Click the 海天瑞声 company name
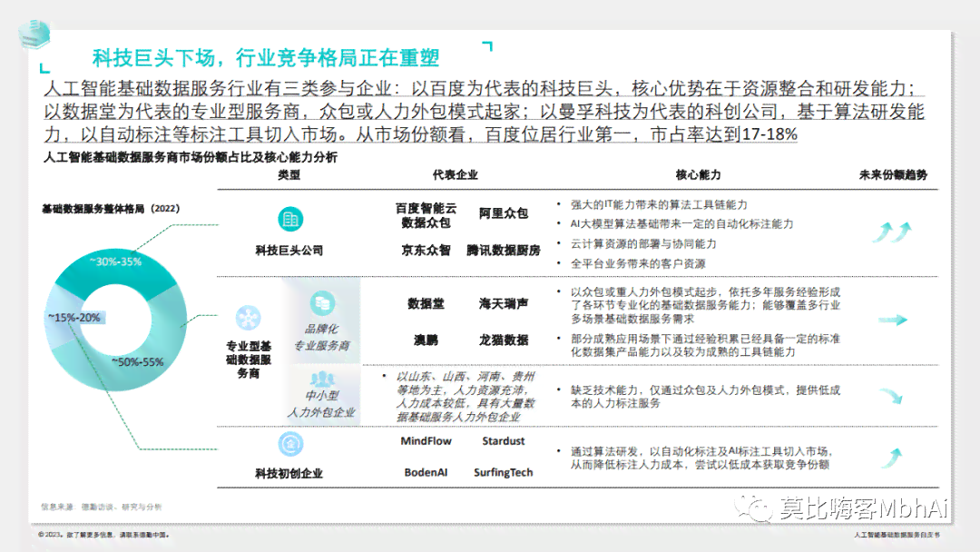Image resolution: width=980 pixels, height=552 pixels. point(503,304)
